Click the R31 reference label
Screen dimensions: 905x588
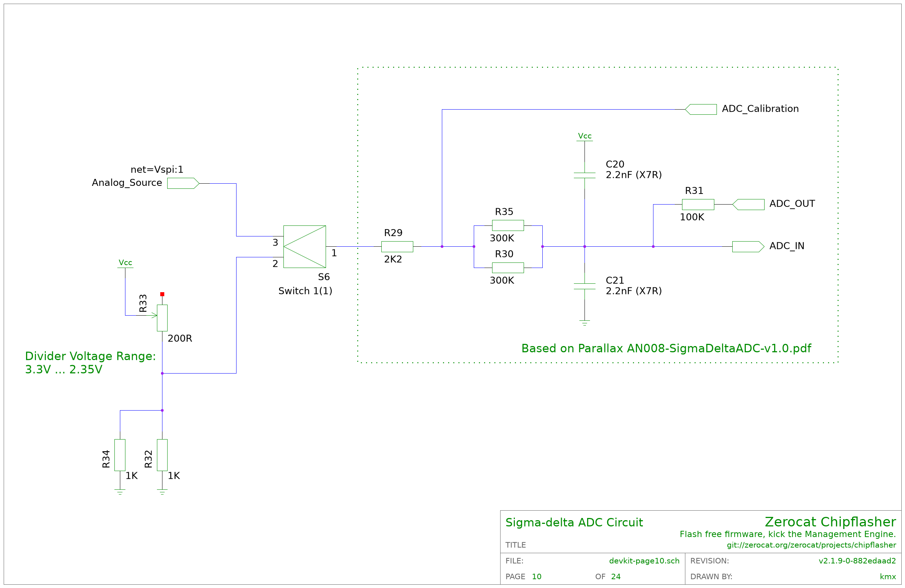[x=694, y=191]
